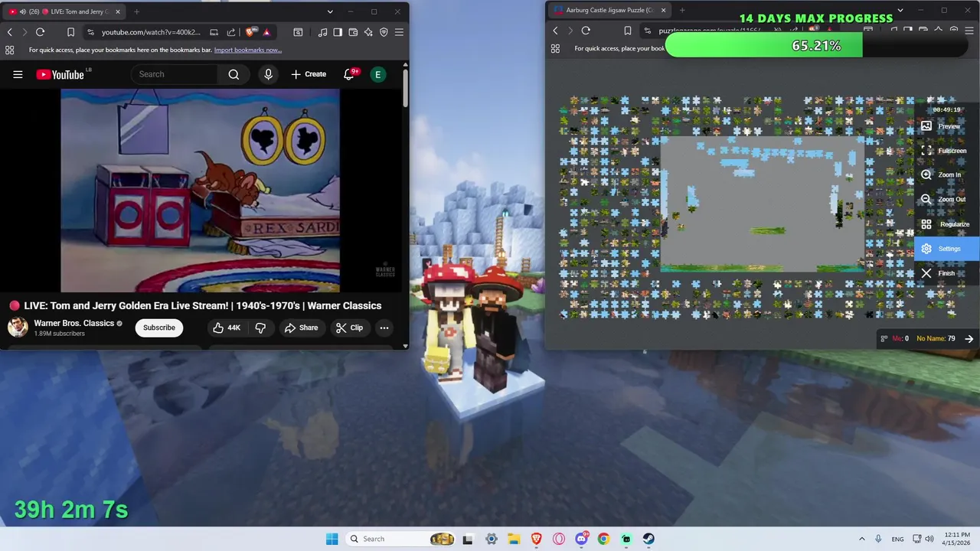Toggle the Brave sidebar panel
Viewport: 980px width, 551px height.
(338, 32)
